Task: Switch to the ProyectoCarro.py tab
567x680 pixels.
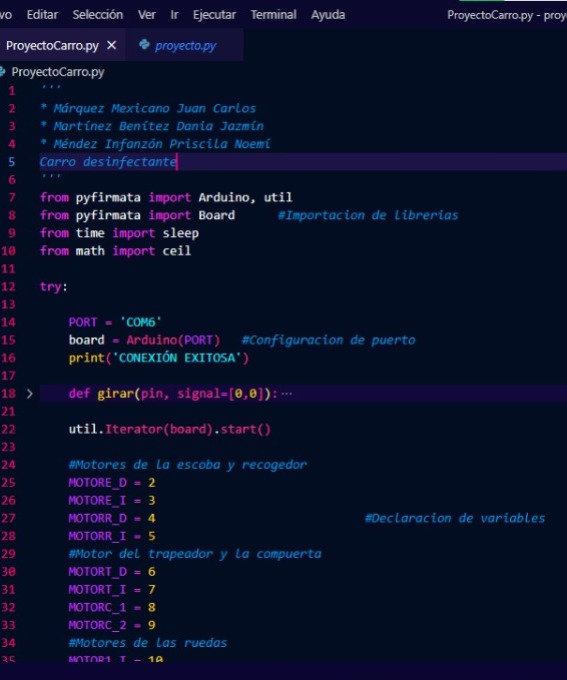Action: [52, 46]
